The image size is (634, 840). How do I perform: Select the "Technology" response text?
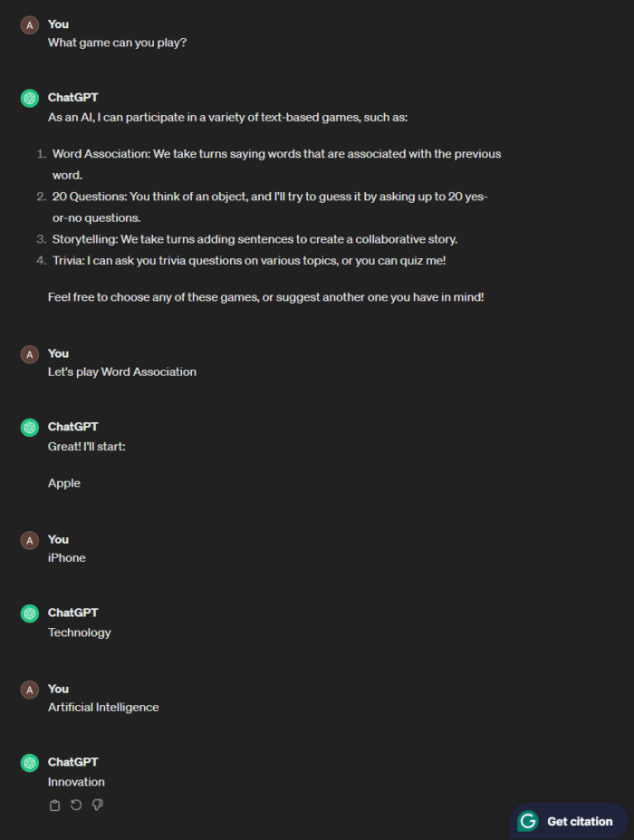(79, 632)
